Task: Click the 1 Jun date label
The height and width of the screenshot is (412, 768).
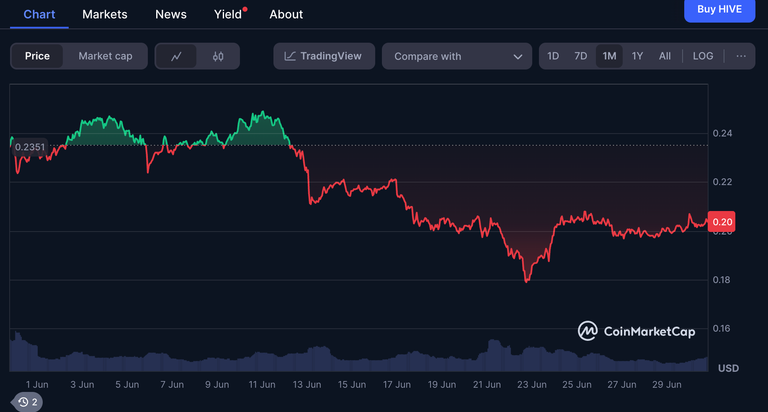Action: pyautogui.click(x=37, y=385)
